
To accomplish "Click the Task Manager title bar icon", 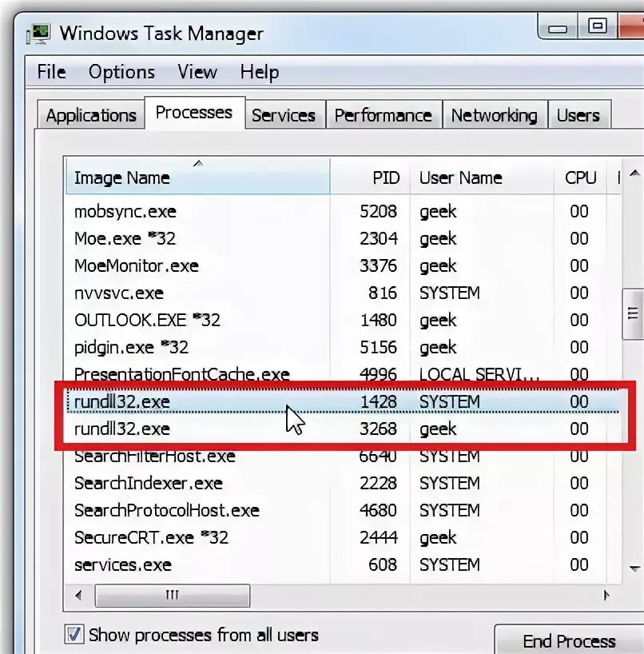I will pos(39,34).
